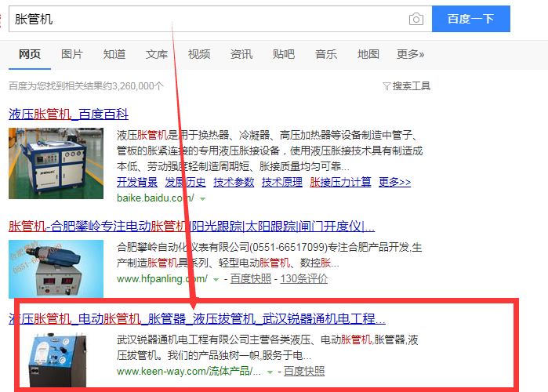Open 搜索工具 filter options
This screenshot has width=548, height=392.
[411, 86]
